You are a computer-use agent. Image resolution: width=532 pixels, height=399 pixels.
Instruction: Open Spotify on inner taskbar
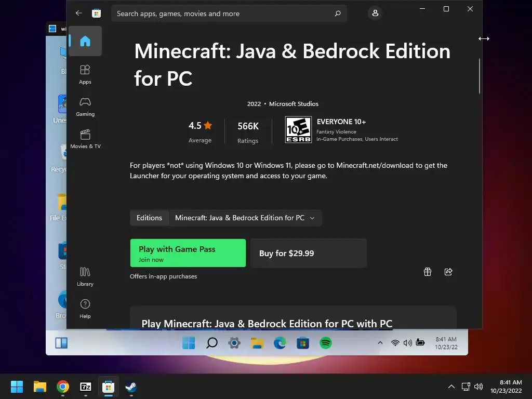coord(325,343)
